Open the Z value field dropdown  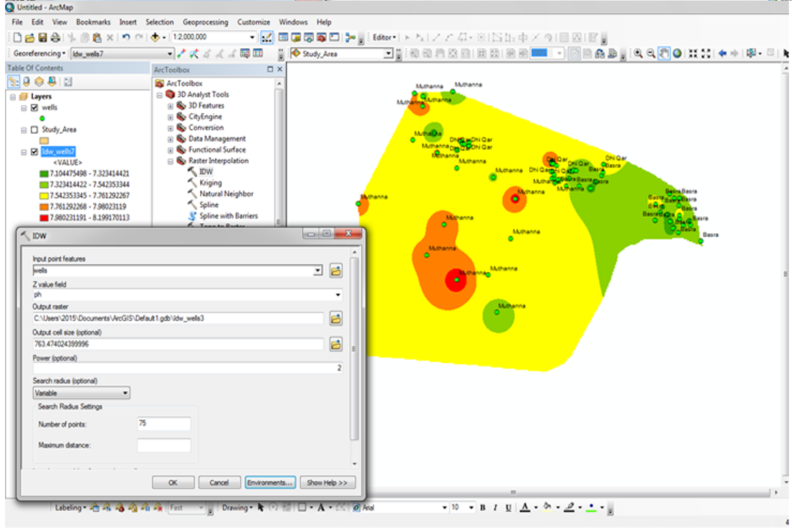338,295
